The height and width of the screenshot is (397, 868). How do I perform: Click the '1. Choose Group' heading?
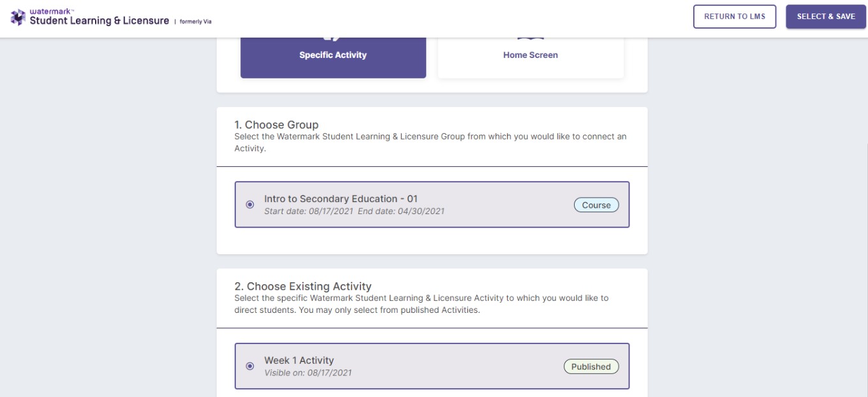tap(277, 125)
